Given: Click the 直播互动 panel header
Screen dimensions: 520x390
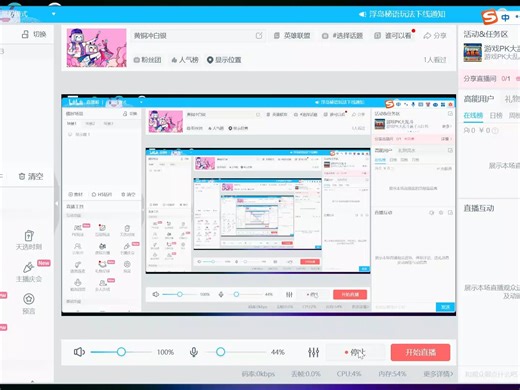Looking at the screenshot, I should click(479, 208).
